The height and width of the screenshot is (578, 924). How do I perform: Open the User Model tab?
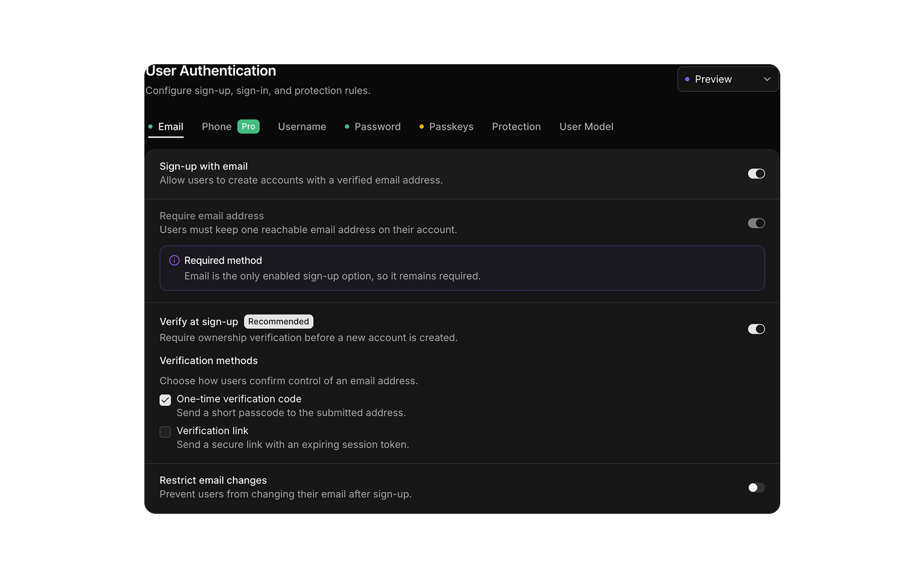point(586,127)
